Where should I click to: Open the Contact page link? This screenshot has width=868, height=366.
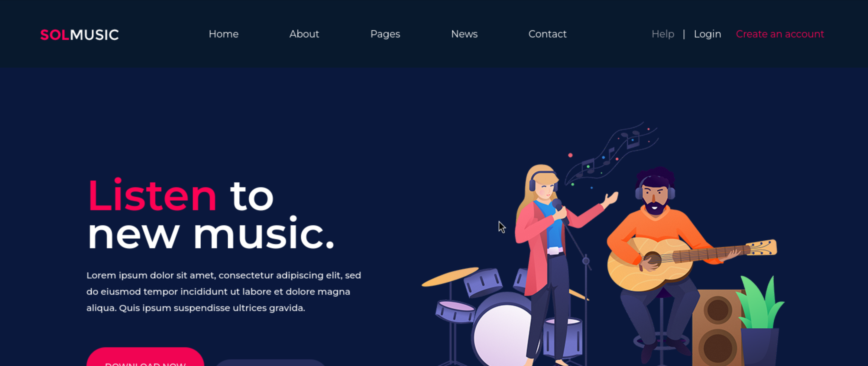547,34
